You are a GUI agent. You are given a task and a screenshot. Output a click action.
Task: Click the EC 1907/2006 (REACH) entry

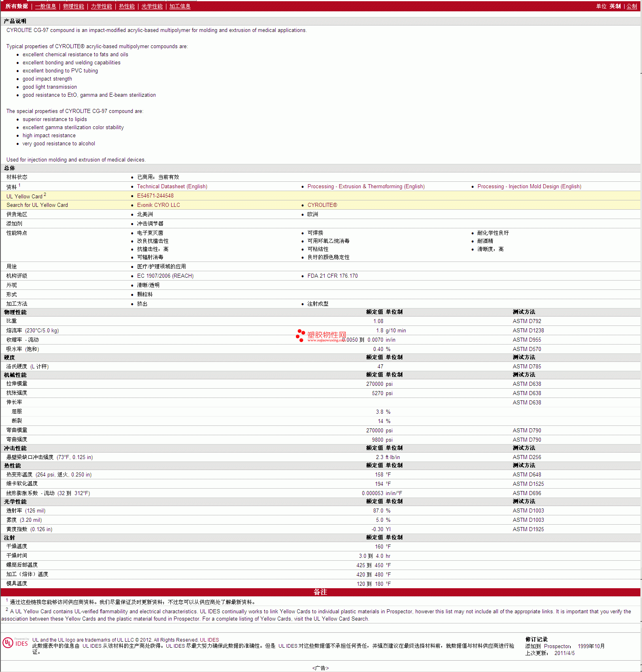point(165,276)
